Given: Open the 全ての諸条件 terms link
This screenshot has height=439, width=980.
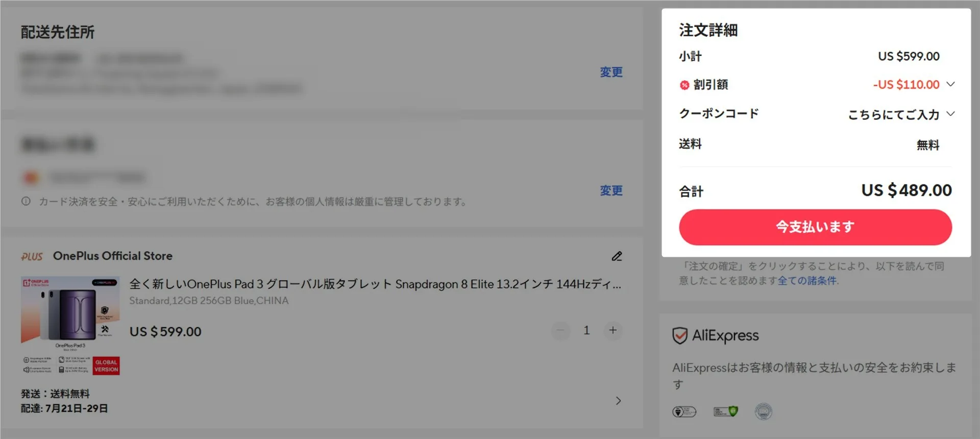Looking at the screenshot, I should pos(807,281).
